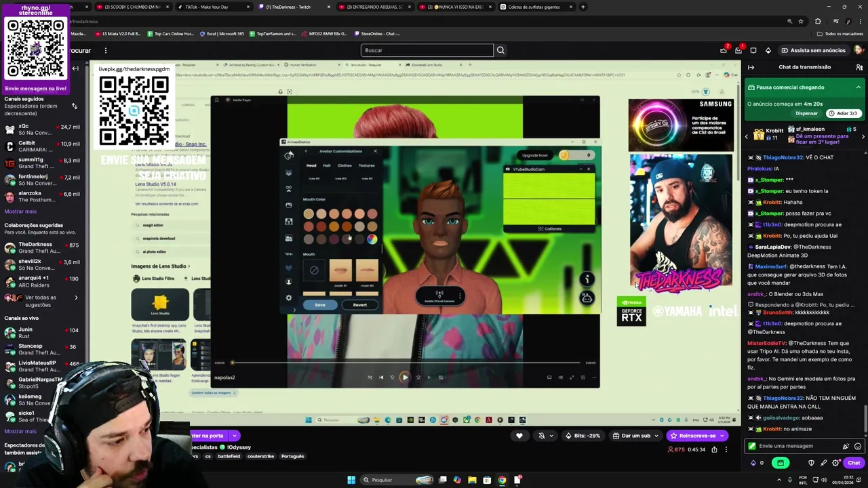The height and width of the screenshot is (488, 868).
Task: Open the emote picker in chat input
Action: (858, 446)
